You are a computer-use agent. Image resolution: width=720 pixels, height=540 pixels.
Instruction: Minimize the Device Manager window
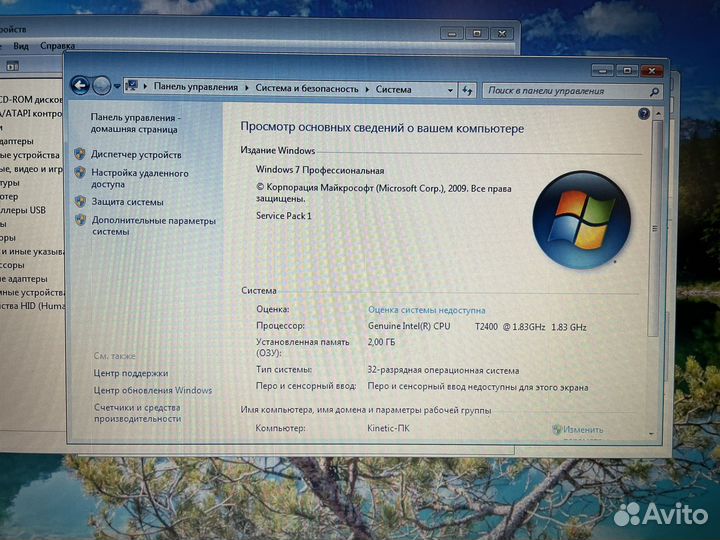pyautogui.click(x=452, y=34)
